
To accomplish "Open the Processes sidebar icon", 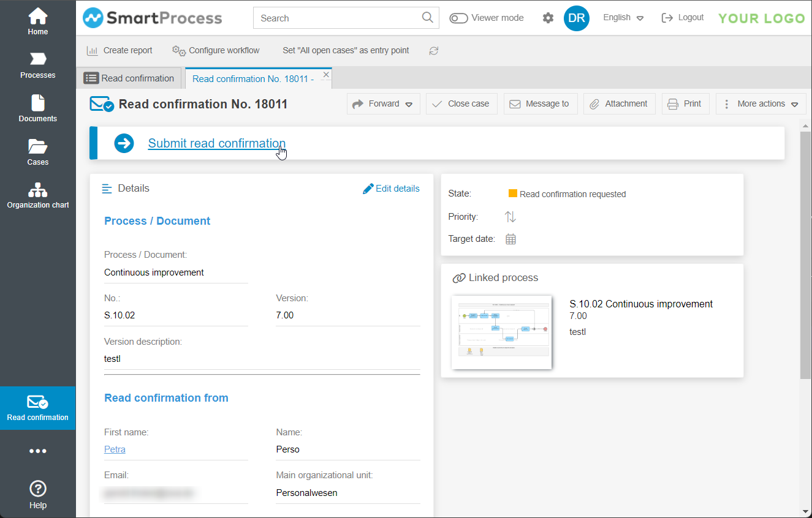I will point(37,65).
